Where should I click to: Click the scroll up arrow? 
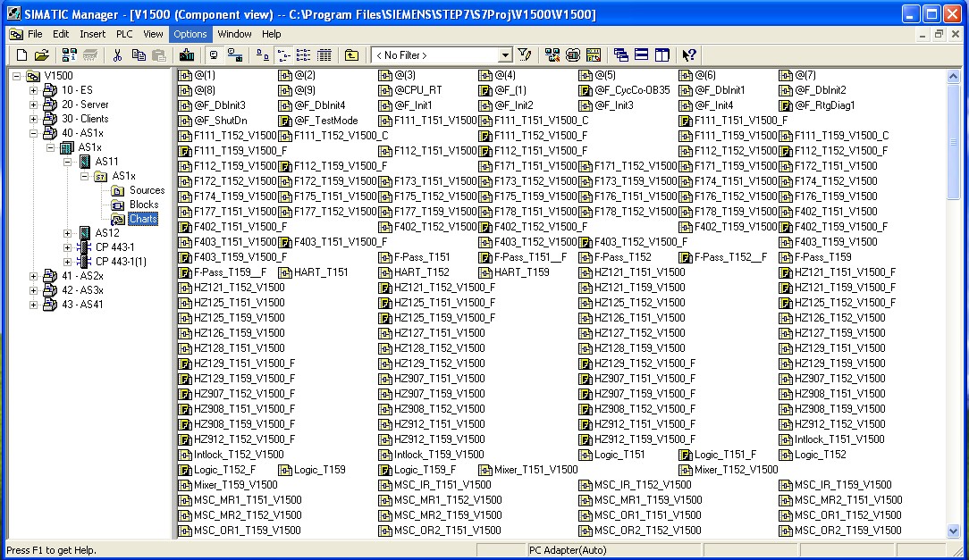pyautogui.click(x=954, y=77)
